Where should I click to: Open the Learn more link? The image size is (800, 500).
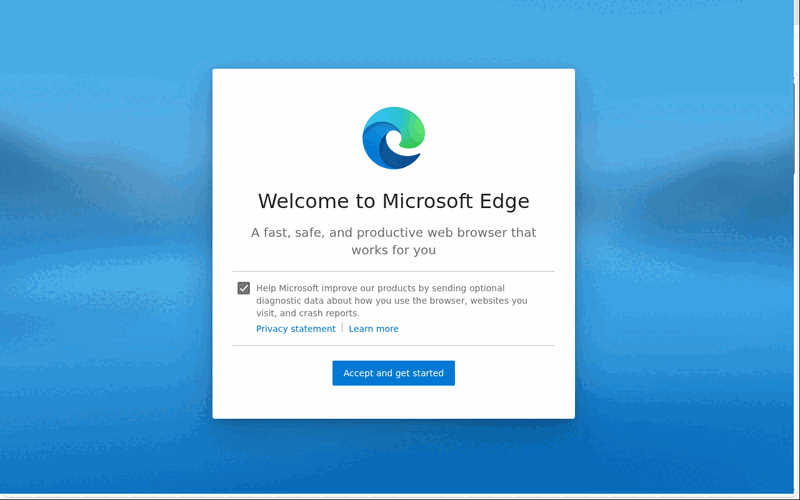(373, 329)
